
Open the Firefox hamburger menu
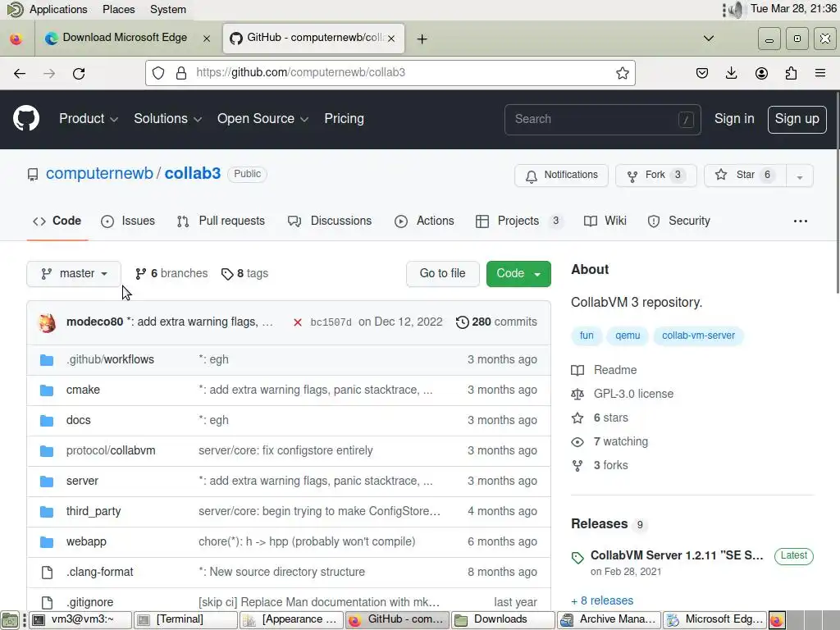820,73
